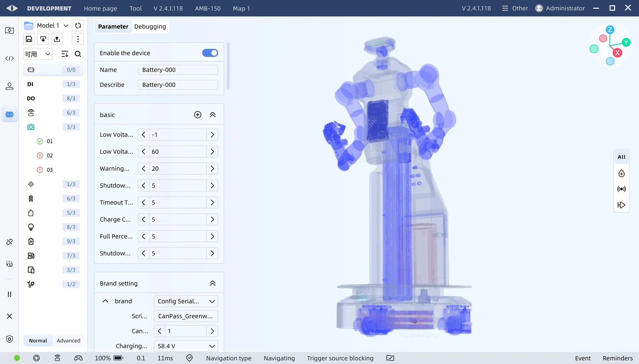Click the All filter button

pyautogui.click(x=621, y=157)
